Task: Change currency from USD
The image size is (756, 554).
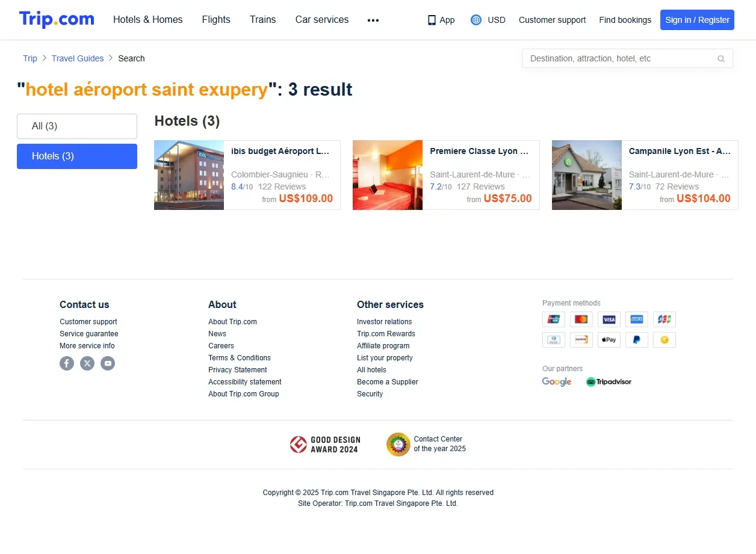Action: pos(497,20)
